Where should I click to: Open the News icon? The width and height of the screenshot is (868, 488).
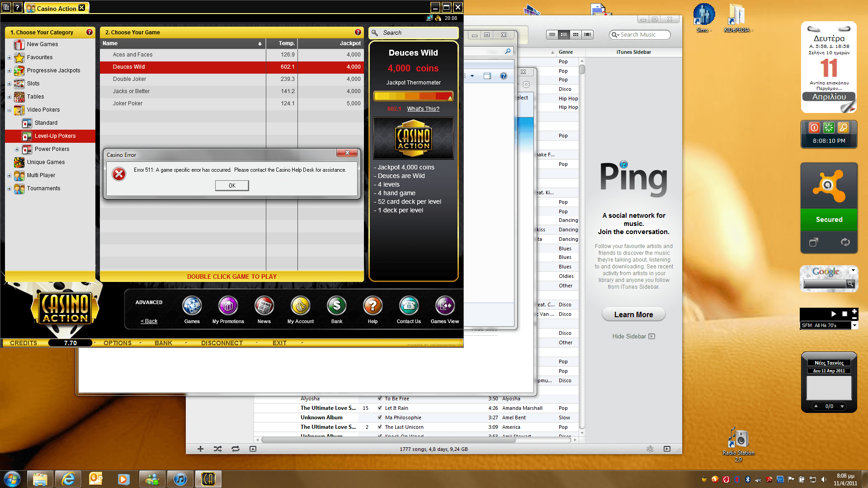tap(264, 306)
